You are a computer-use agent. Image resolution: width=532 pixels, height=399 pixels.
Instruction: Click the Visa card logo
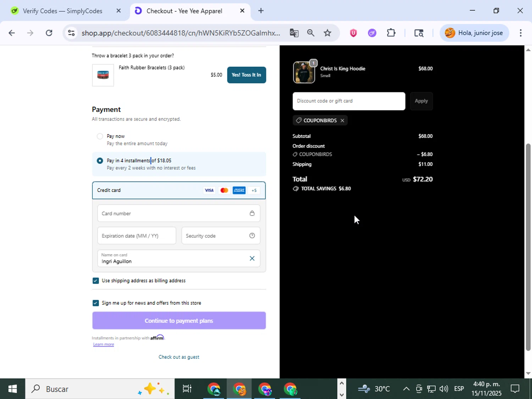pyautogui.click(x=209, y=190)
